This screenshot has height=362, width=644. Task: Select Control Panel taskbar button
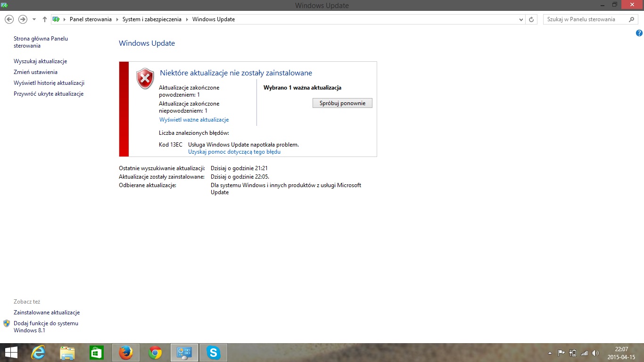pos(184,353)
